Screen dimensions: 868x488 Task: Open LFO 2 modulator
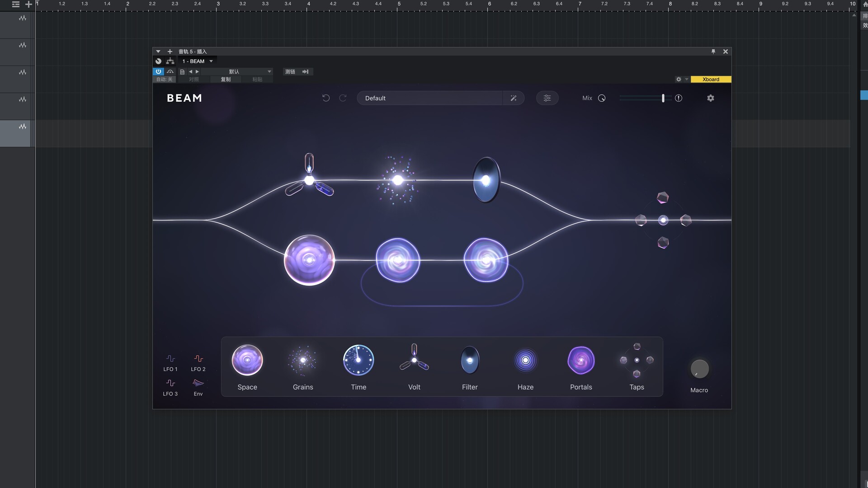click(198, 362)
